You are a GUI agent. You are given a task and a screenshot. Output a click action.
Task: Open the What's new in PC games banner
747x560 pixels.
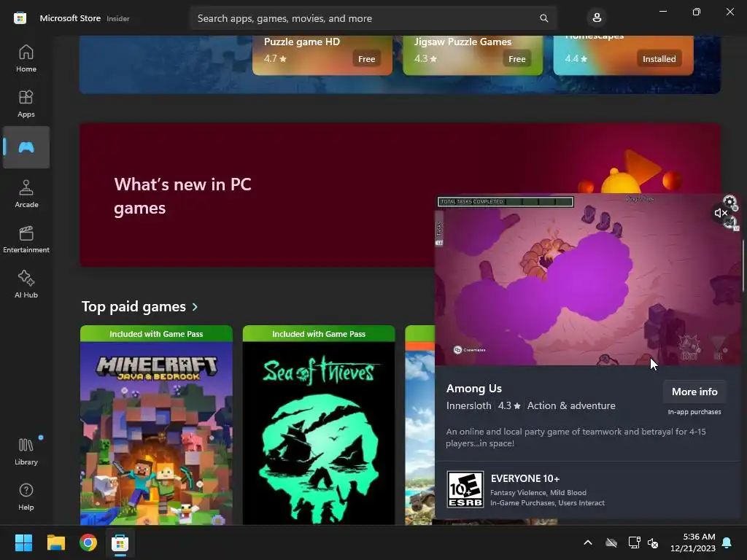[258, 195]
